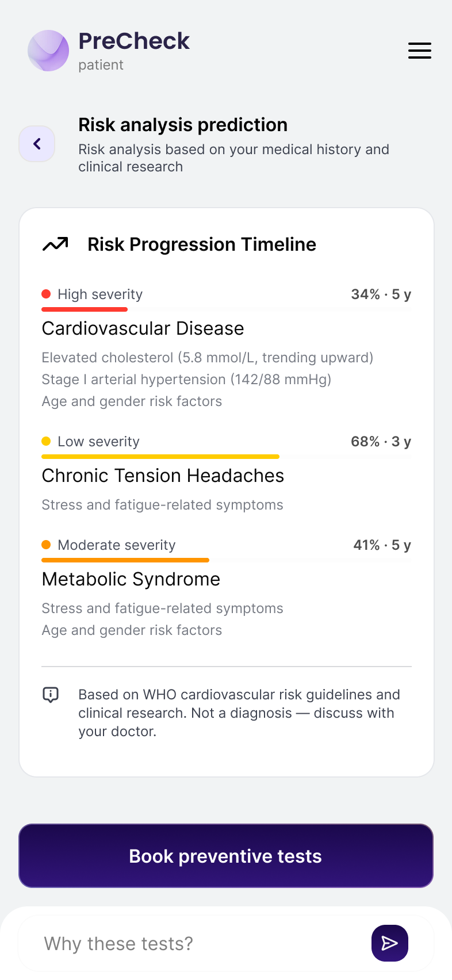Open the hamburger menu
452x980 pixels.
click(x=420, y=51)
